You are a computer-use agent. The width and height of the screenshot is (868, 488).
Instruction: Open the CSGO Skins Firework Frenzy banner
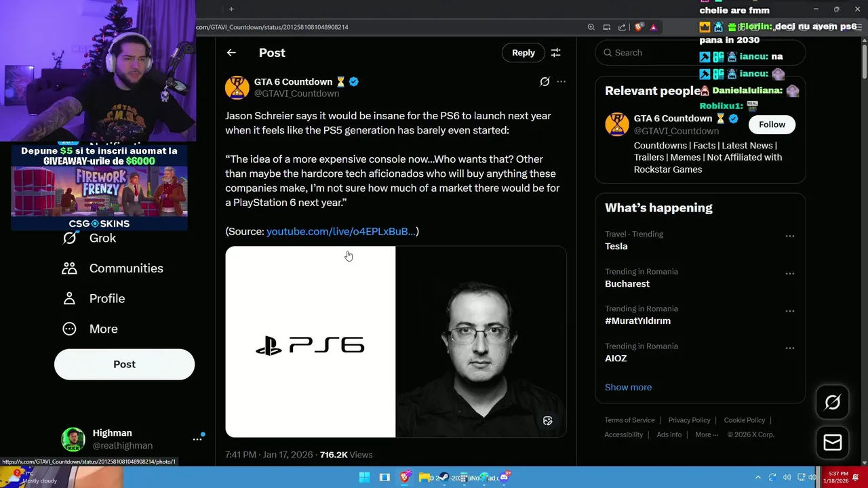[99, 187]
